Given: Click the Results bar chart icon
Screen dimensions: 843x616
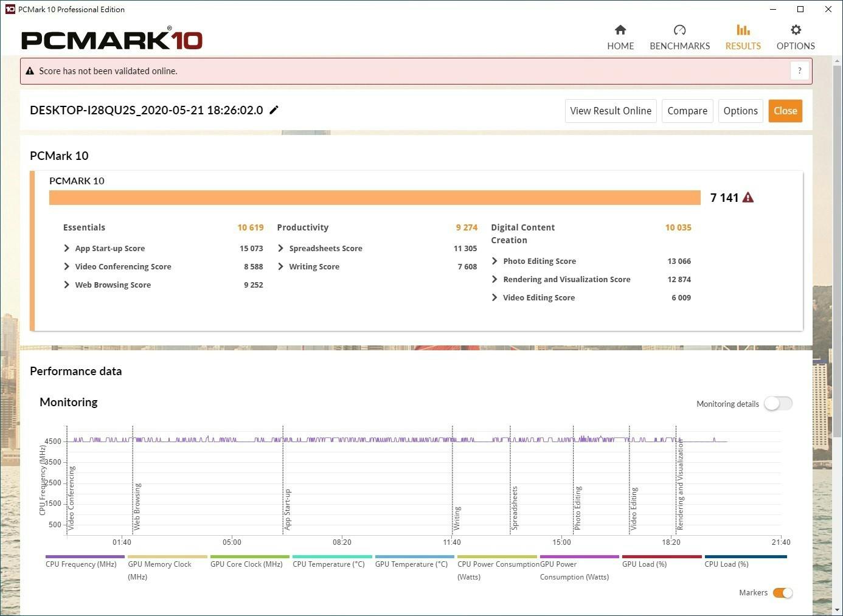Looking at the screenshot, I should pyautogui.click(x=743, y=30).
